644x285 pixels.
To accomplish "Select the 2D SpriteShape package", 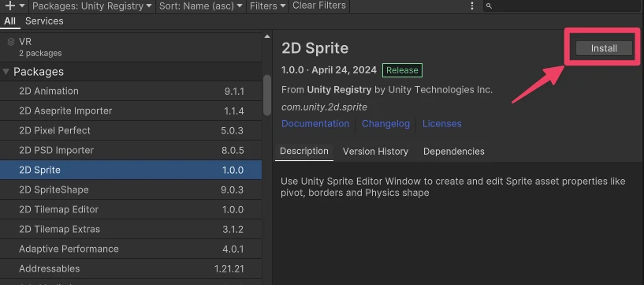I will click(131, 189).
